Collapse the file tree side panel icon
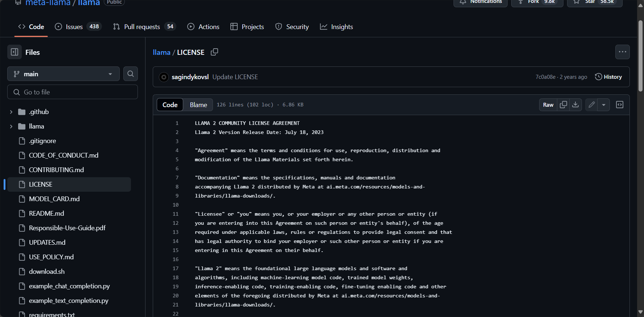Screen dimensions: 644x317 (15, 52)
